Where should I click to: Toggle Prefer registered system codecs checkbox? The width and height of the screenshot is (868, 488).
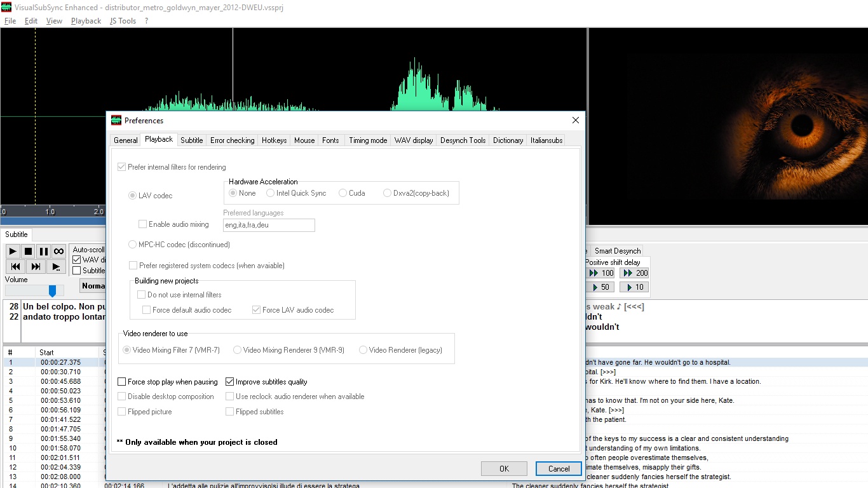click(x=207, y=266)
